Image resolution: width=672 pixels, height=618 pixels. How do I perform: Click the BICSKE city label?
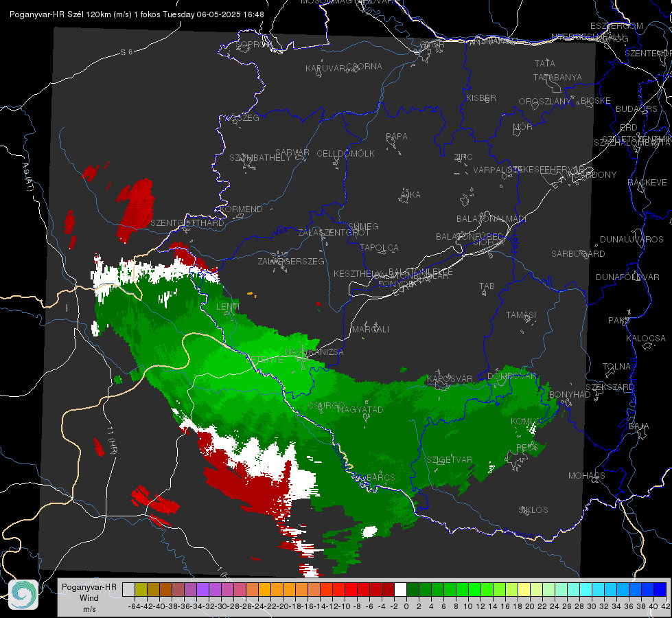click(596, 101)
